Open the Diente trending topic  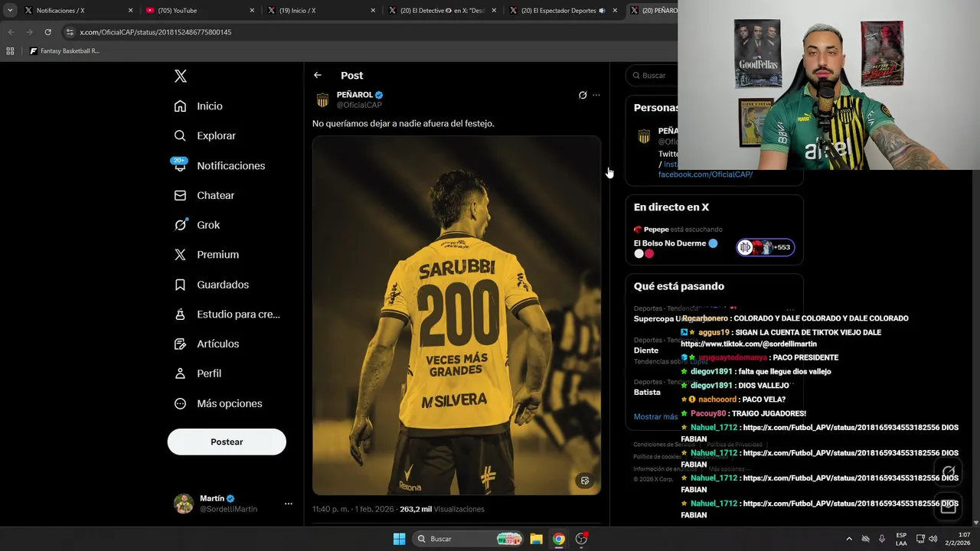point(646,350)
